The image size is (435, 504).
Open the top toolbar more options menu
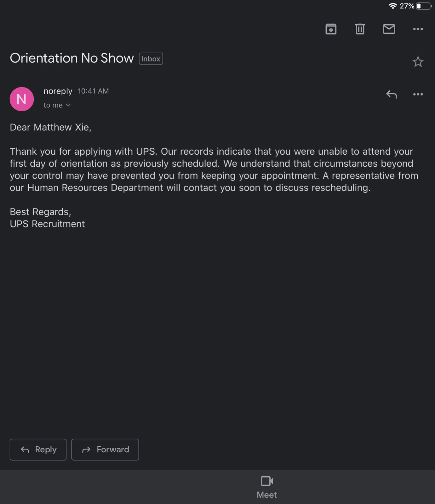coord(418,29)
